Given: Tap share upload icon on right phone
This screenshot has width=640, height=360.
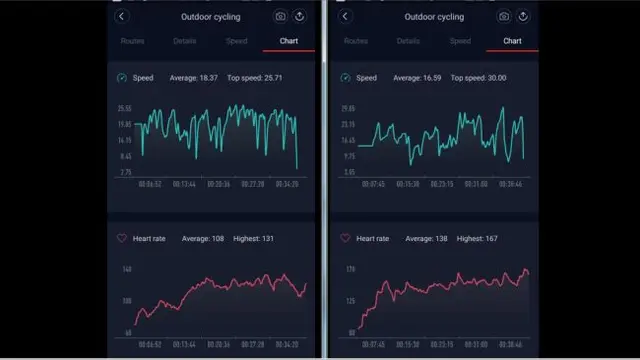Looking at the screenshot, I should coord(523,16).
